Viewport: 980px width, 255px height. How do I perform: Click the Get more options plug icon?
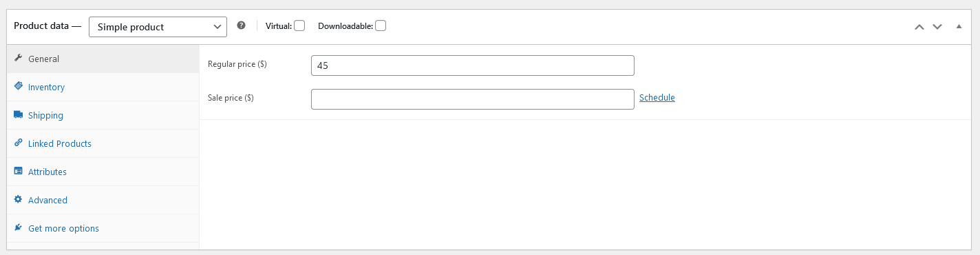(19, 228)
